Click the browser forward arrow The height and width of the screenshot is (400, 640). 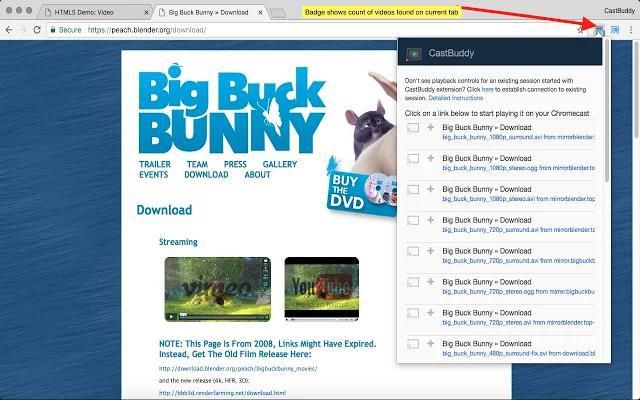click(23, 30)
